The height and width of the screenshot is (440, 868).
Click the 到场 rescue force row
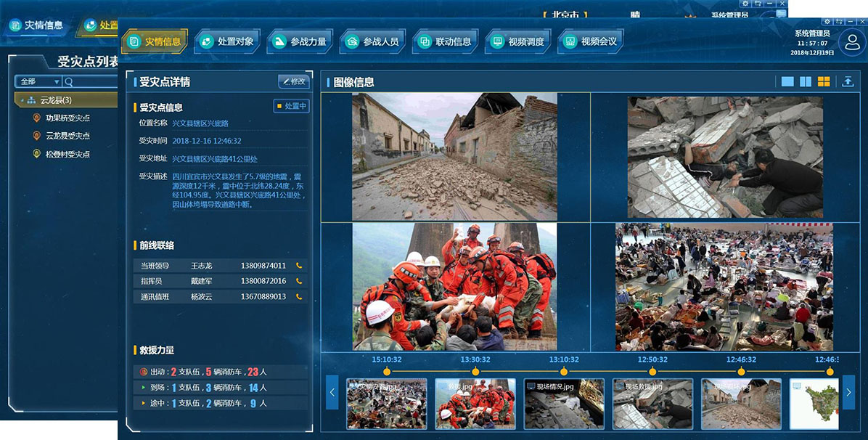coord(221,388)
